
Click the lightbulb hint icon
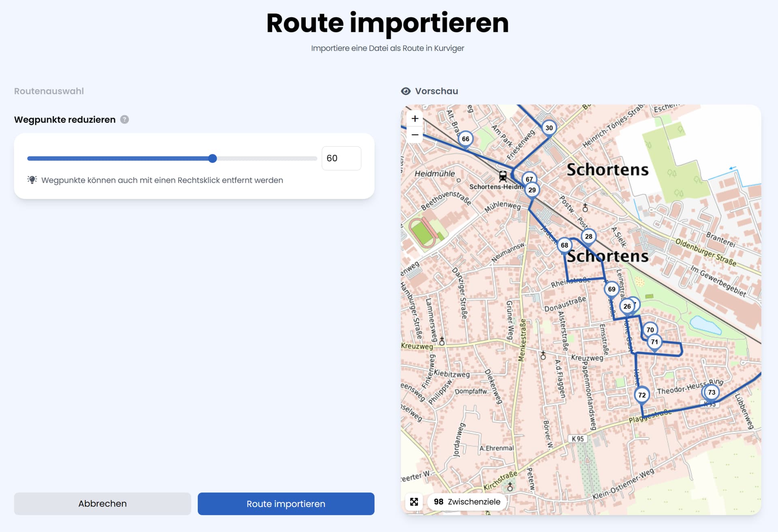32,180
